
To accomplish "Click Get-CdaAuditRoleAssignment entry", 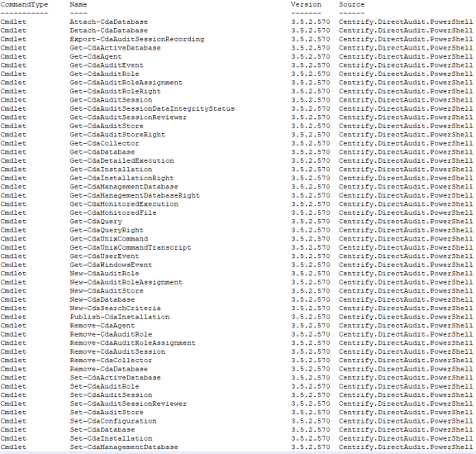I will point(126,83).
